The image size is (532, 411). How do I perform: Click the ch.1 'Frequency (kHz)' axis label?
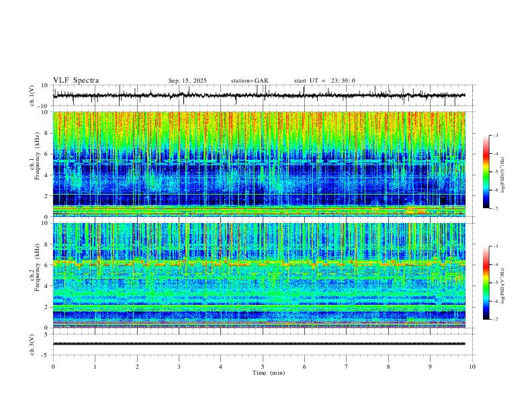pyautogui.click(x=36, y=156)
